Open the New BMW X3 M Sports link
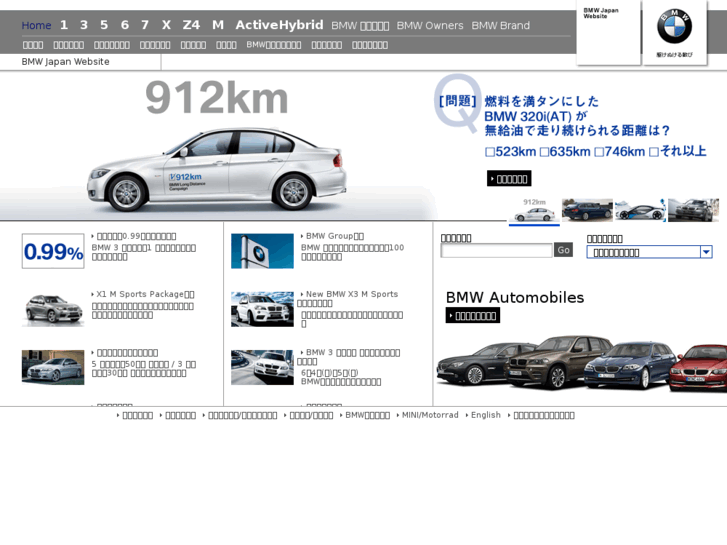The width and height of the screenshot is (727, 545). pyautogui.click(x=349, y=298)
